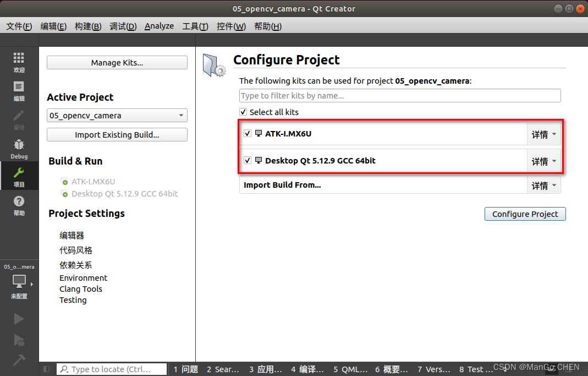The width and height of the screenshot is (588, 376).
Task: Uncheck Desktop Qt 5.12.9 GCC 64bit checkbox
Action: pos(248,160)
